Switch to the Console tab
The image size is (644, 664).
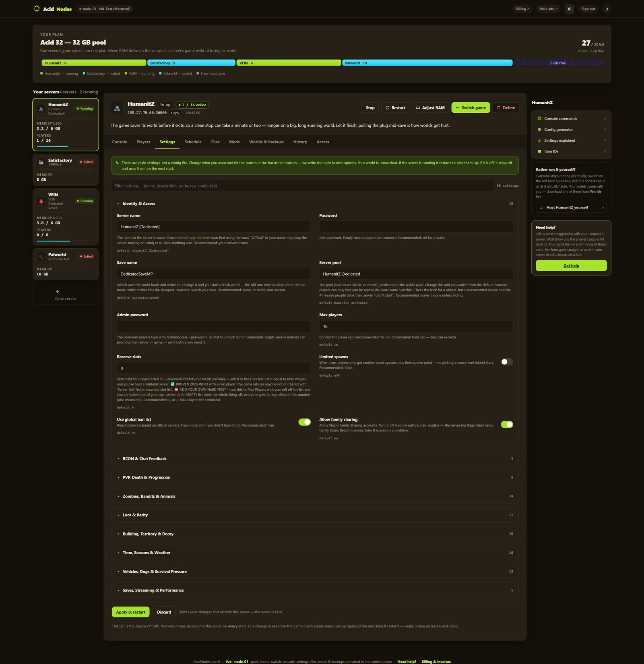120,142
